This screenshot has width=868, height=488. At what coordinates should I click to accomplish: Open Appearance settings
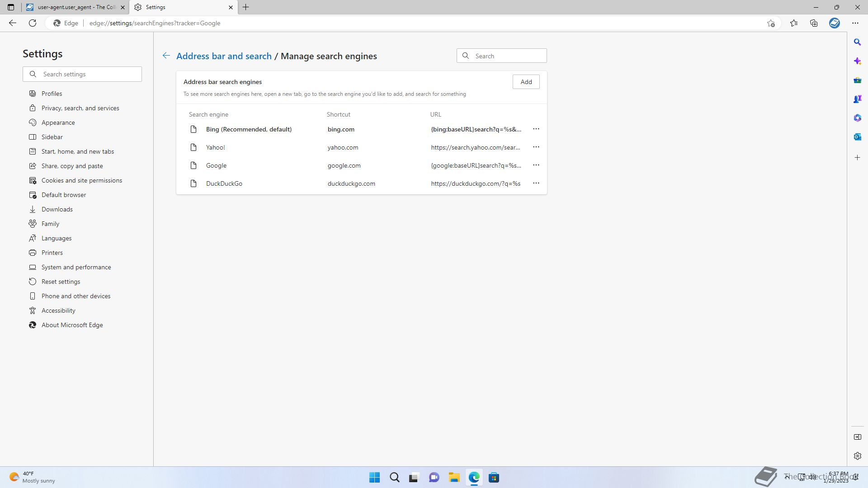(58, 122)
